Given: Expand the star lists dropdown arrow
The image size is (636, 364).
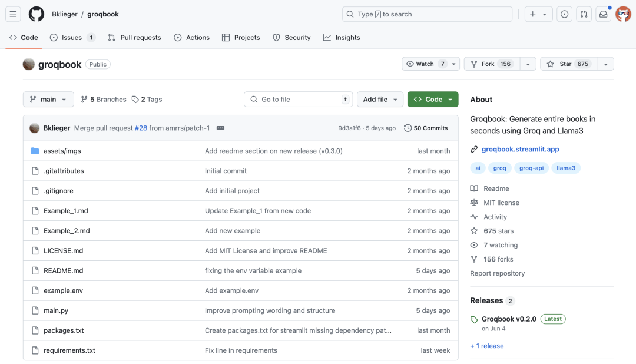Looking at the screenshot, I should [605, 64].
